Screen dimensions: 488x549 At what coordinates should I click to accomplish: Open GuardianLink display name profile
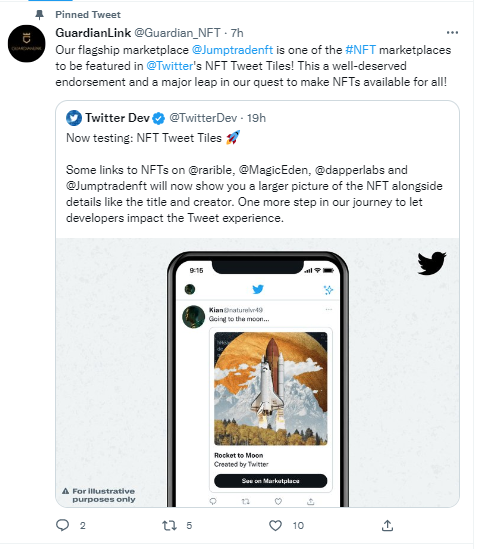[x=93, y=33]
